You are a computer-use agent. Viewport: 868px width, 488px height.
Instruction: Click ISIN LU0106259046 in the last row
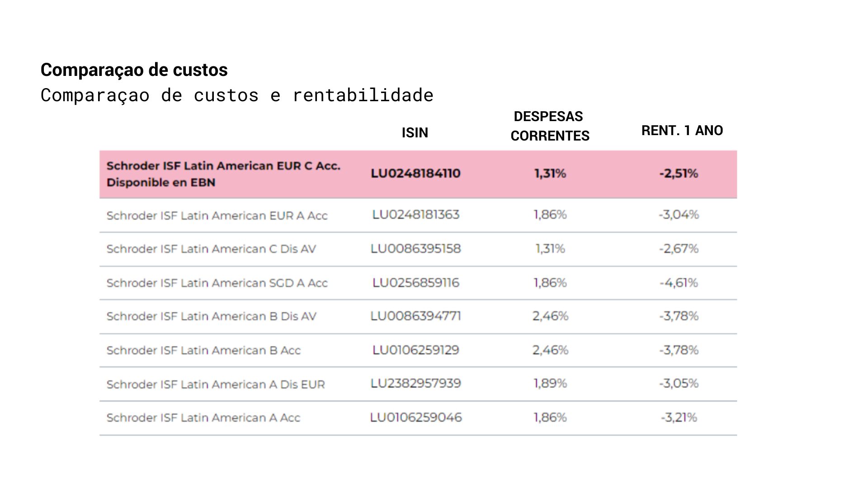[x=415, y=418]
